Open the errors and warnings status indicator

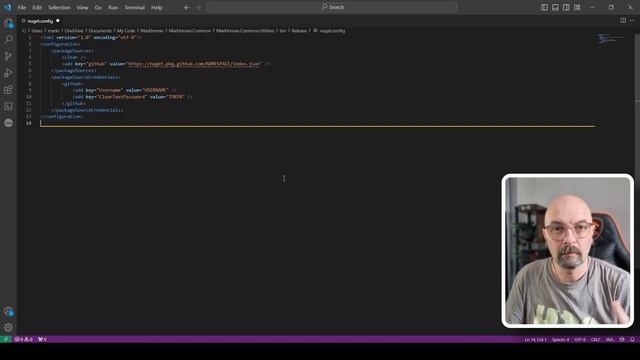[x=24, y=339]
